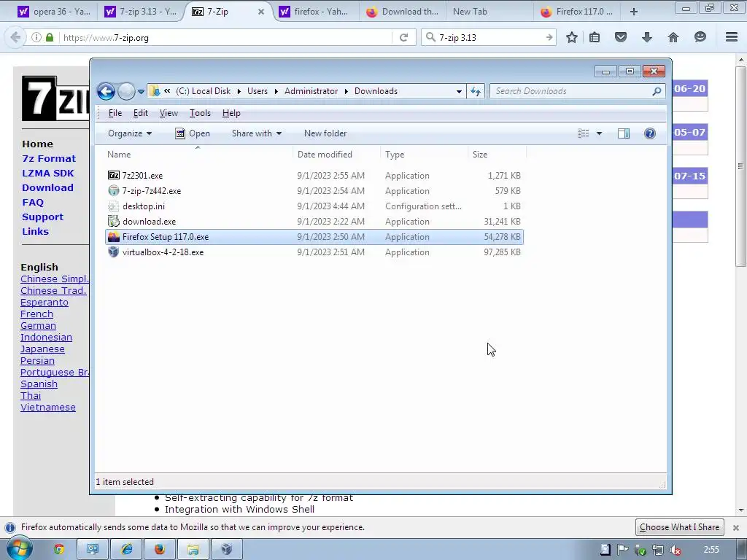Viewport: 747px width, 560px height.
Task: Open the Firefox hamburger menu
Action: pos(731,37)
